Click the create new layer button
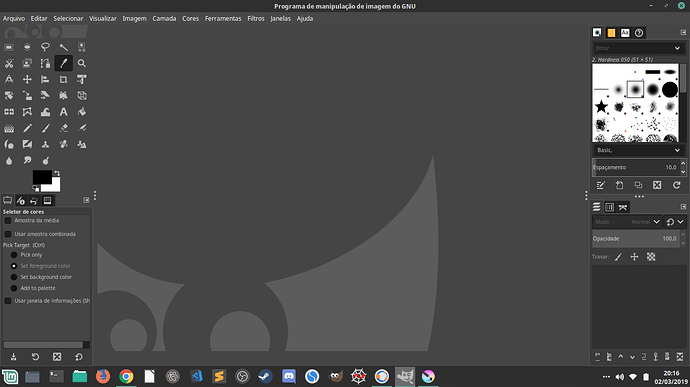690x387 pixels. [x=597, y=357]
